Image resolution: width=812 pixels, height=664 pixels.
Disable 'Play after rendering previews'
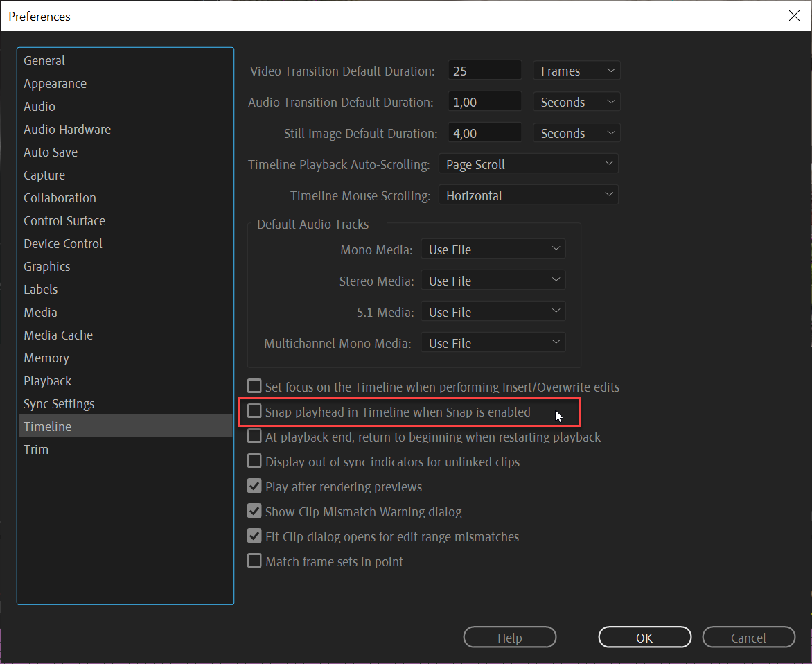[x=254, y=486]
